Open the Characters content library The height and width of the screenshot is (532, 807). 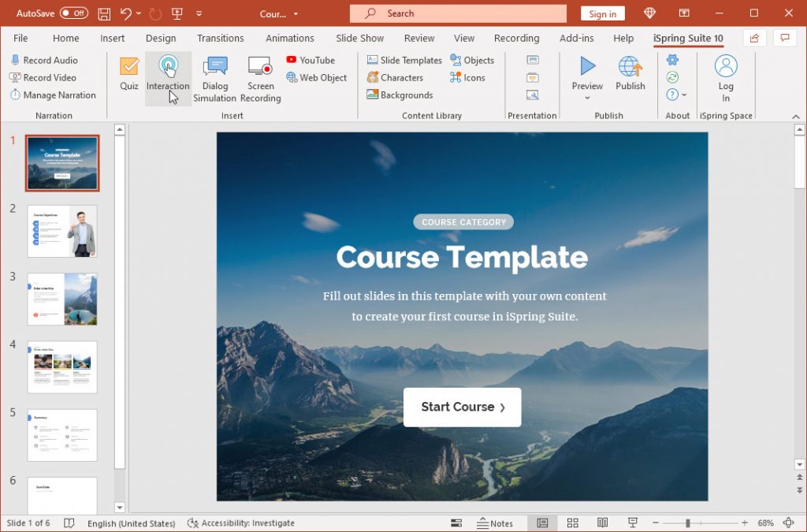pos(400,77)
